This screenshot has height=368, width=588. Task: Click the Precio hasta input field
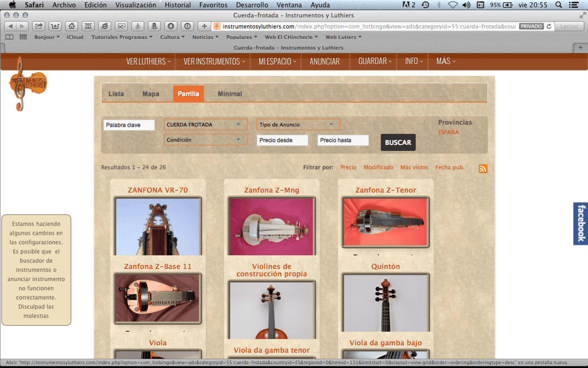(x=343, y=140)
